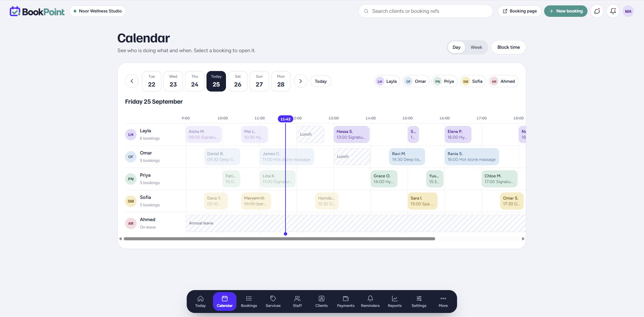
Task: Select Tue 22 in the date strip
Action: click(x=152, y=81)
